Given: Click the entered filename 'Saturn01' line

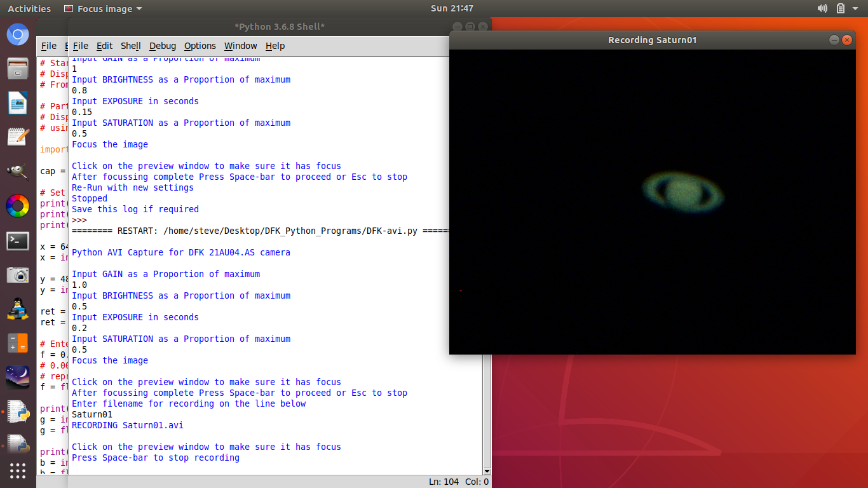Looking at the screenshot, I should tap(92, 414).
